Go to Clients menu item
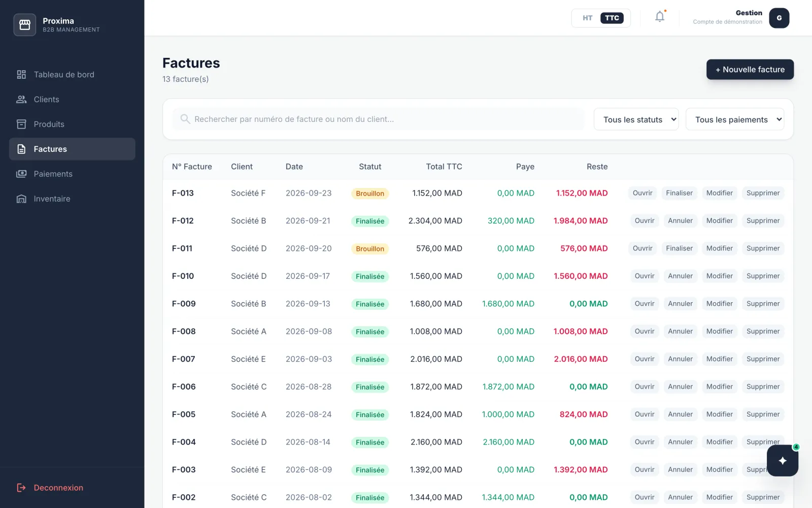This screenshot has width=812, height=508. tap(72, 100)
